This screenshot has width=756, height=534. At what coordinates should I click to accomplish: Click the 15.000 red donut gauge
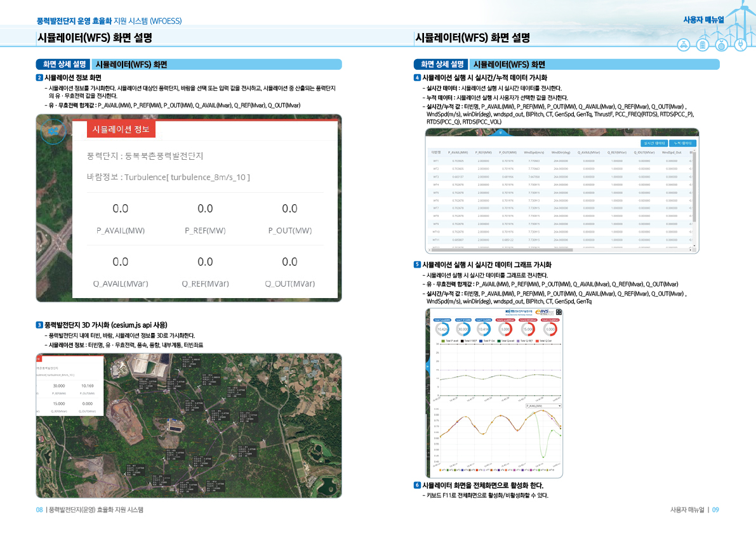[x=528, y=329]
